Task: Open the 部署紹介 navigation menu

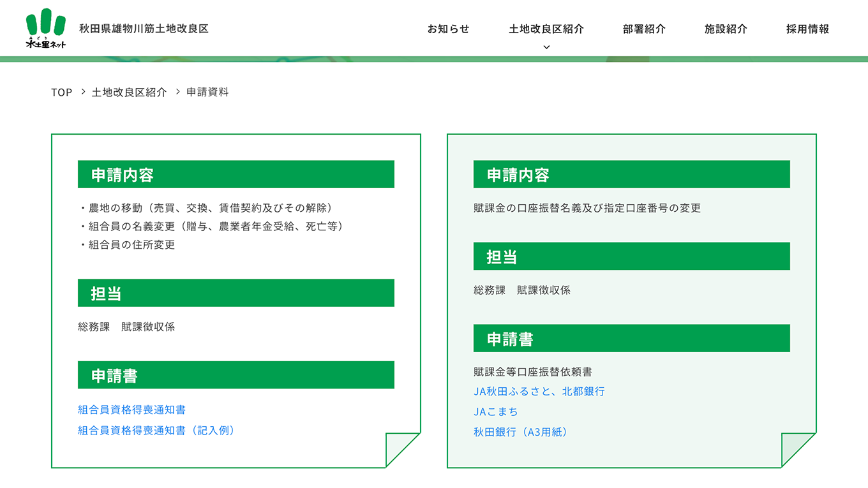Action: tap(643, 28)
